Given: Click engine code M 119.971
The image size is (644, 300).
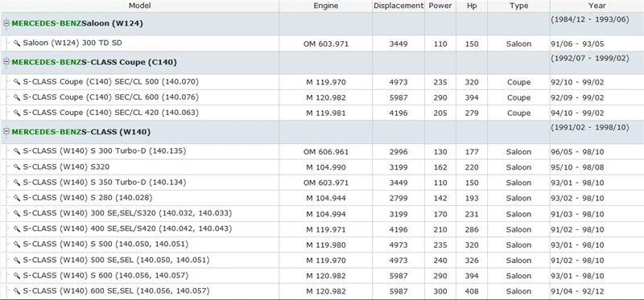Looking at the screenshot, I should pos(326,230).
